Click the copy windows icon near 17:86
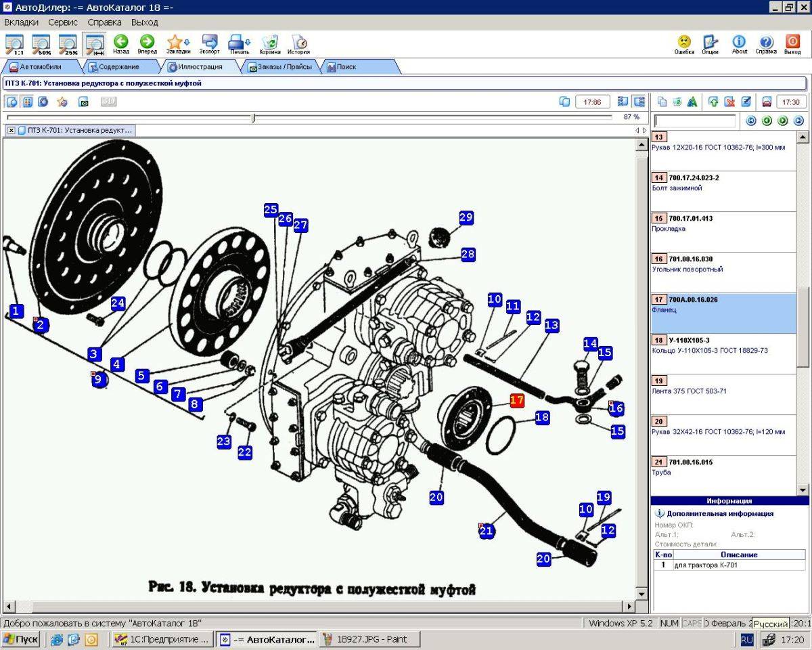Image resolution: width=812 pixels, height=650 pixels. coord(565,102)
